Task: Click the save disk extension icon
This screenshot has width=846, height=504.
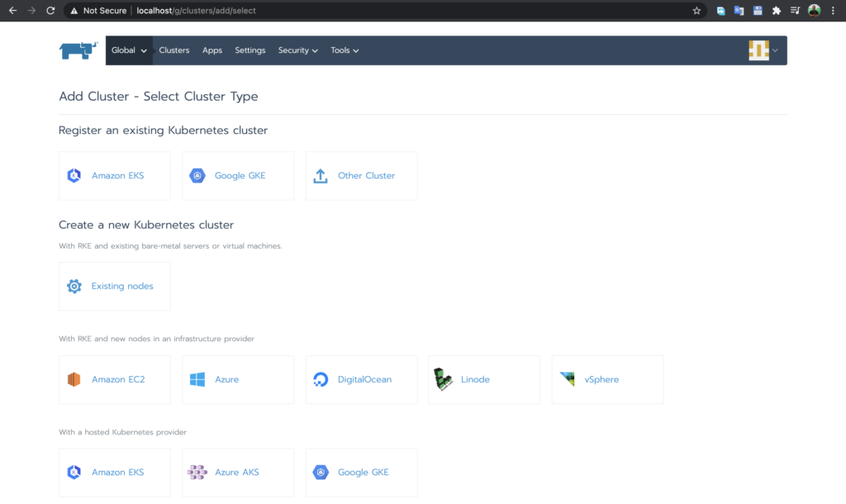Action: [x=758, y=10]
